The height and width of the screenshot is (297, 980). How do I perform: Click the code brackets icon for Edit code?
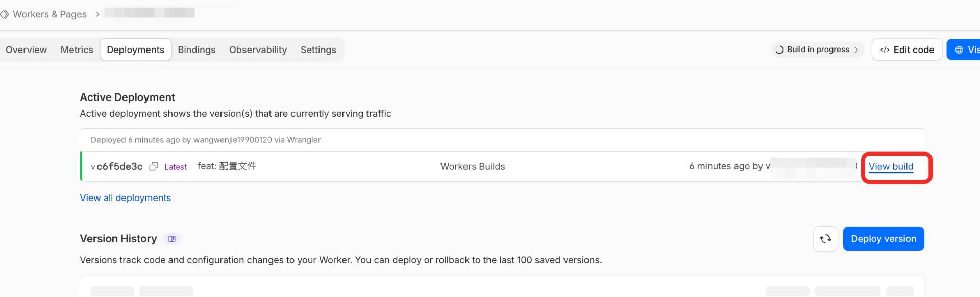pyautogui.click(x=885, y=50)
